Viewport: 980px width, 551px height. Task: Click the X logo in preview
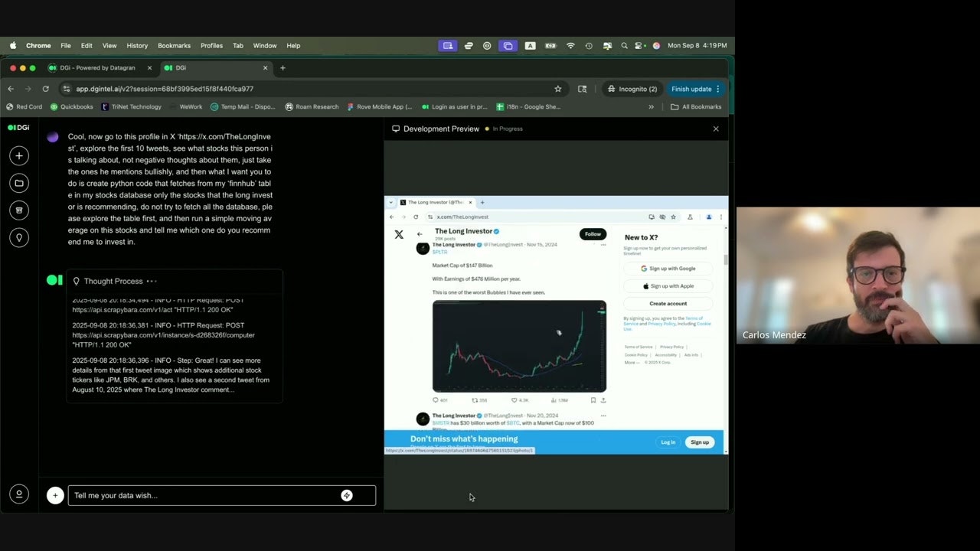(399, 234)
